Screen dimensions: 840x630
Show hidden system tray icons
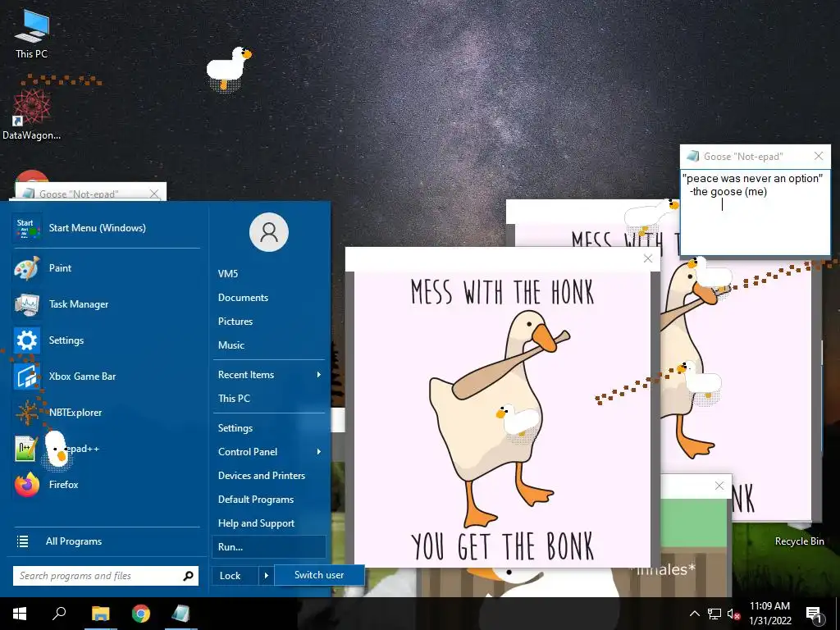pyautogui.click(x=694, y=614)
